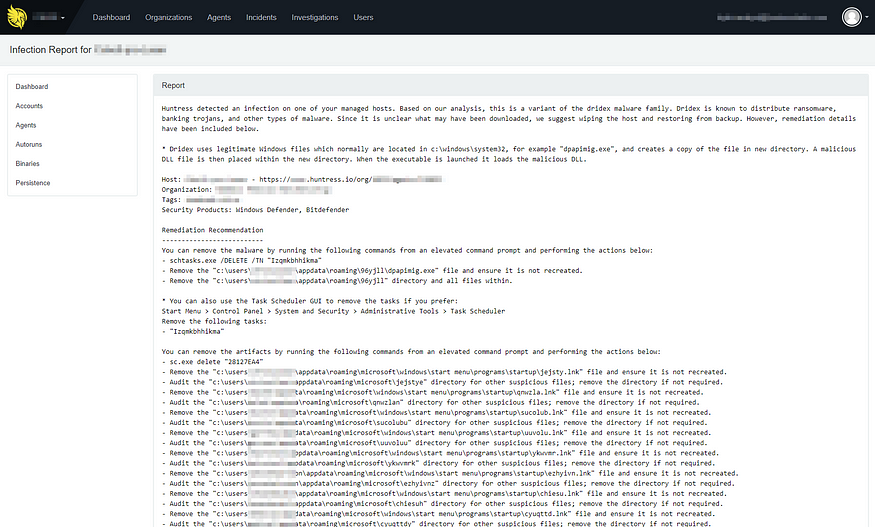Open the Dashboard top navigation item

(111, 17)
